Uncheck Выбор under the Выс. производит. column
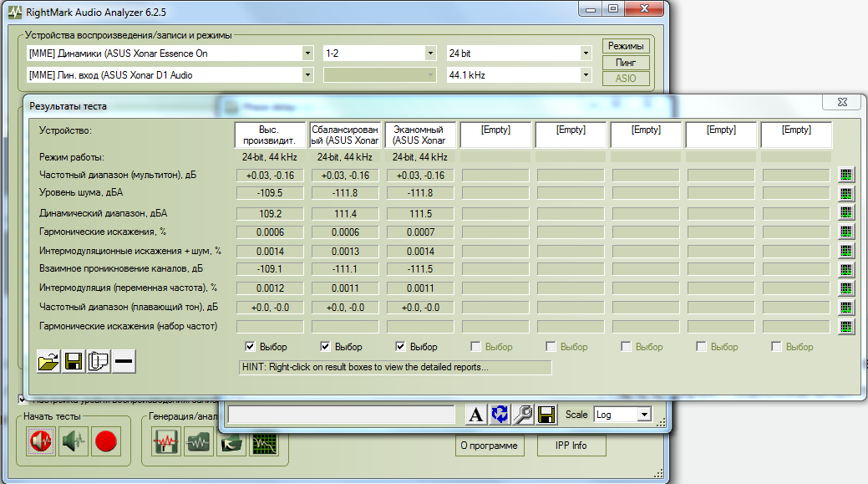The width and height of the screenshot is (868, 484). [x=251, y=347]
